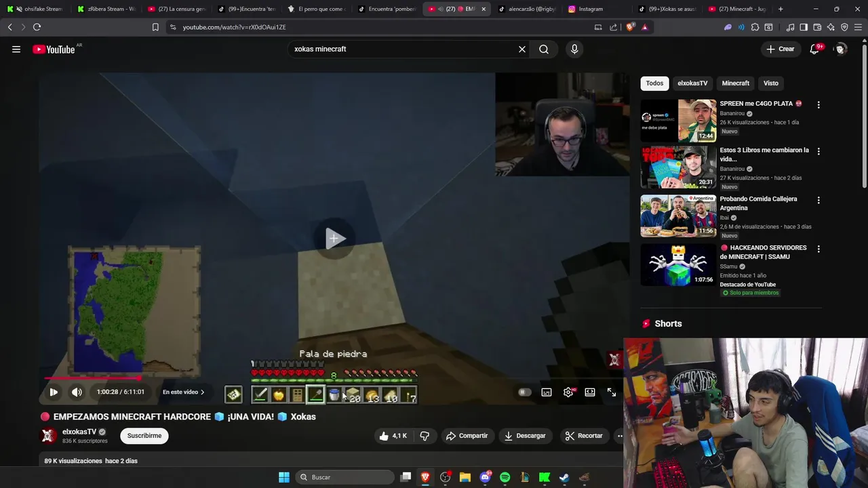
Task: Start voice search with microphone
Action: tap(574, 49)
